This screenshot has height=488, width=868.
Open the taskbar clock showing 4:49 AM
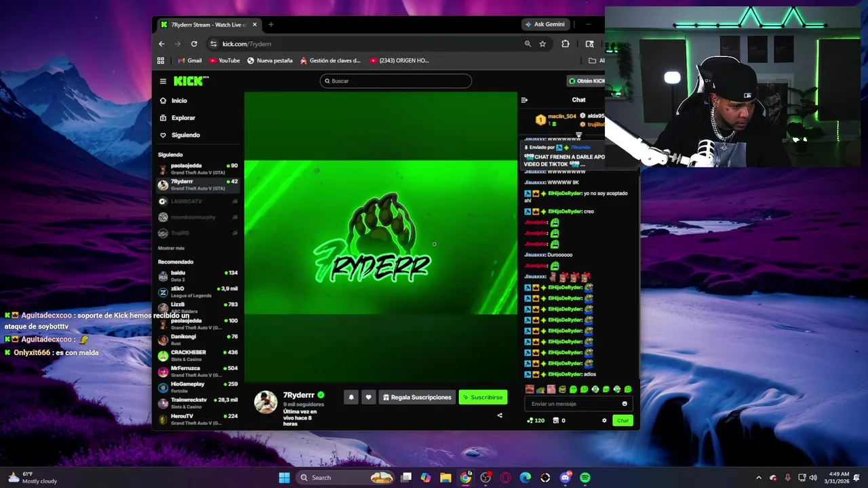[838, 478]
